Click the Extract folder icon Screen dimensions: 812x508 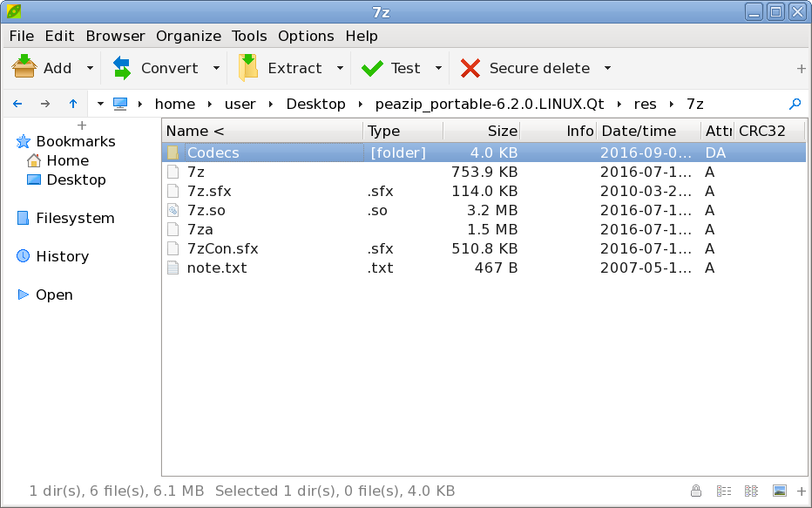point(248,68)
